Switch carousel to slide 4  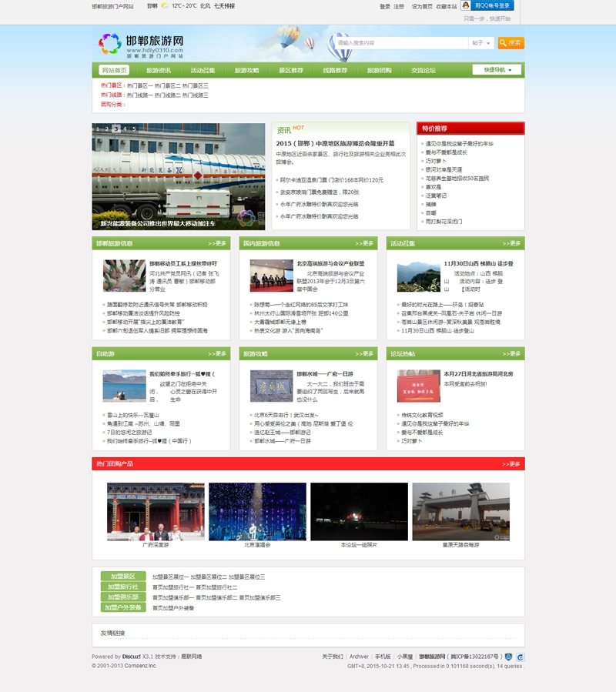[x=125, y=129]
